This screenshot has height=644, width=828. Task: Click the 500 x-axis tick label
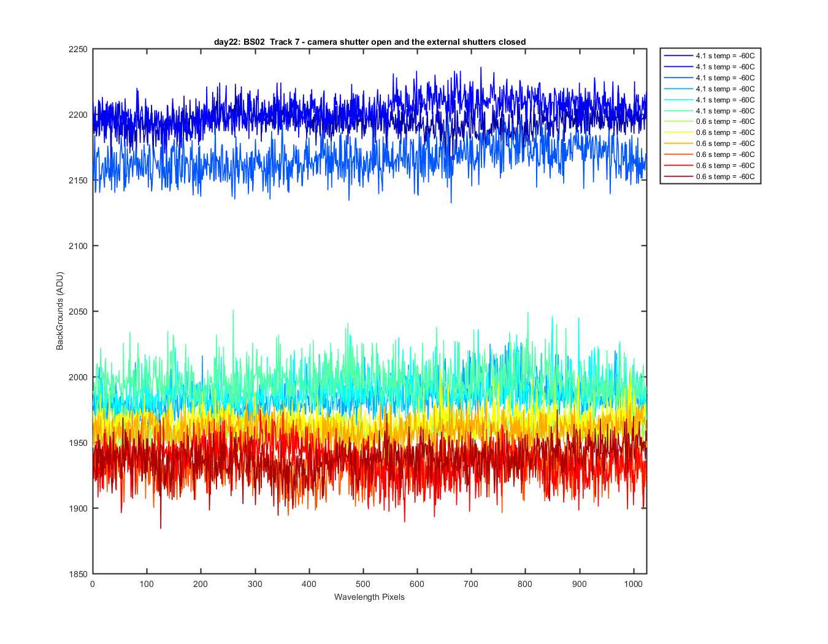click(x=363, y=584)
